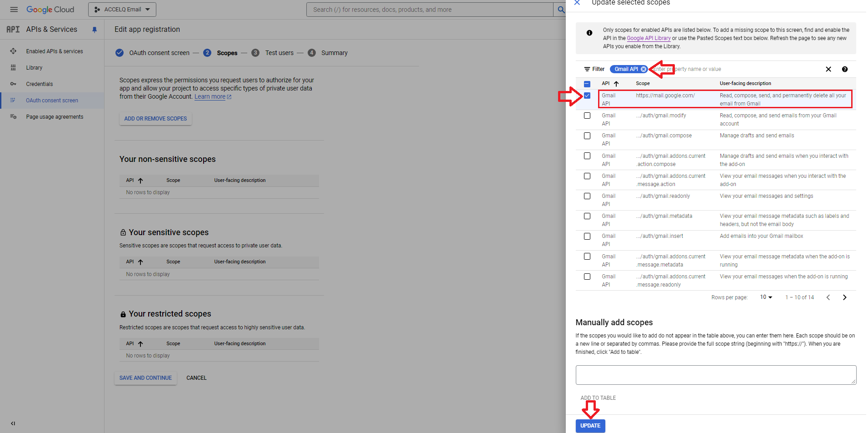Toggle the select-all scopes checkbox

click(x=587, y=84)
